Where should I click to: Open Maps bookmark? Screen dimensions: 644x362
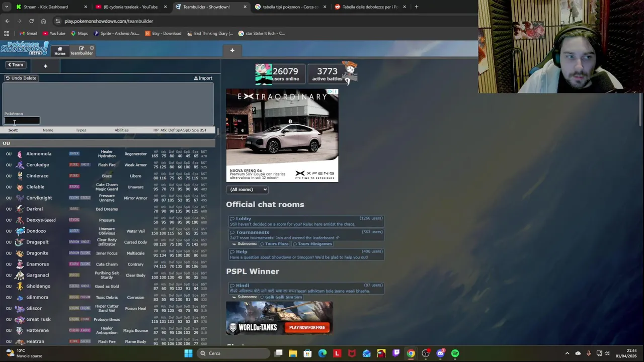coord(79,33)
